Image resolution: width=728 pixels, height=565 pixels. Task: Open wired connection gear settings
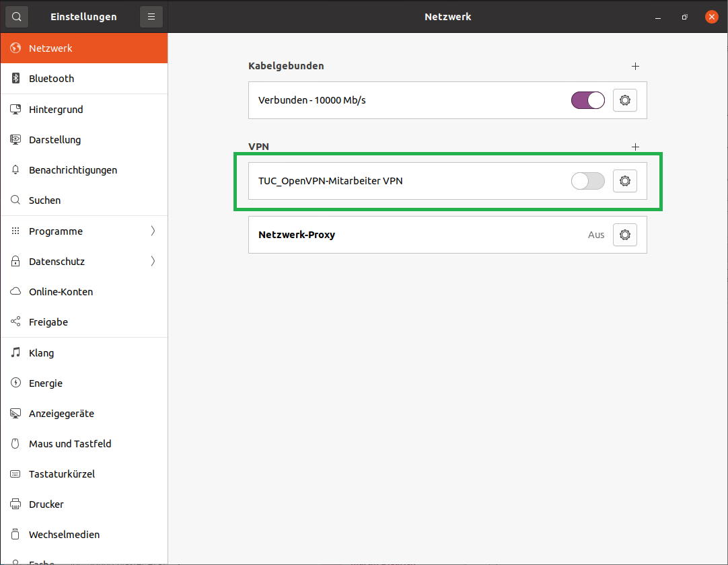click(x=624, y=100)
